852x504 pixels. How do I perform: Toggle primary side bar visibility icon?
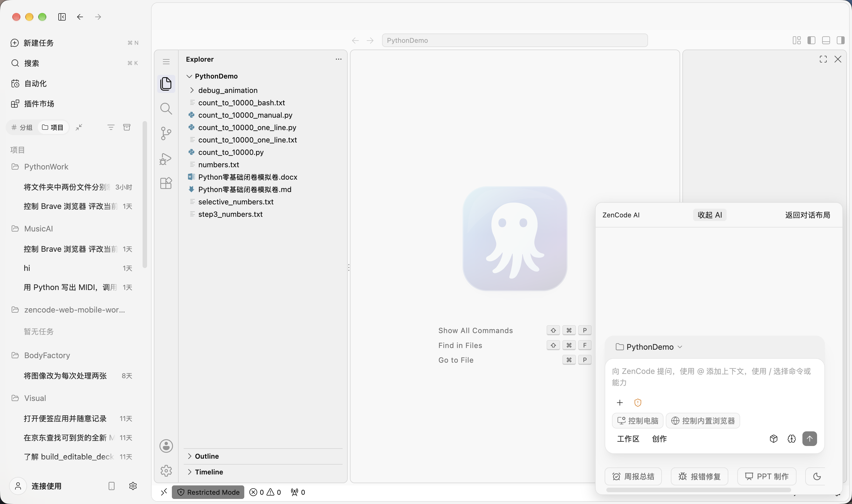[811, 41]
